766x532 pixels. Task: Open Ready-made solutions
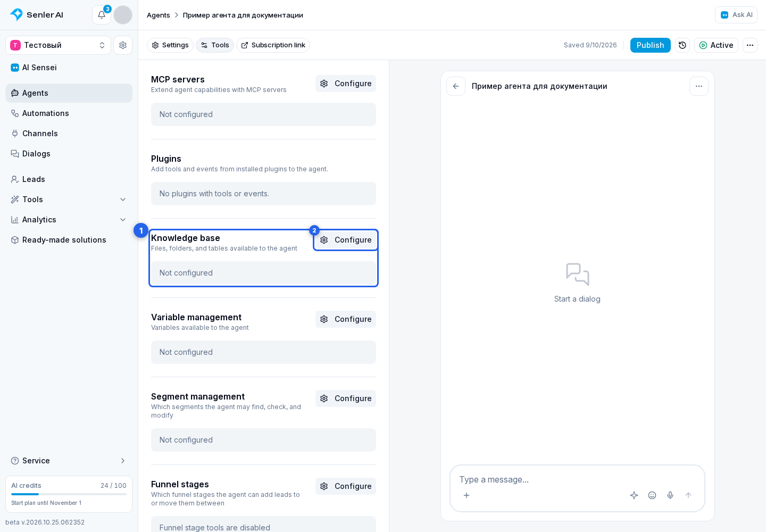(69, 240)
